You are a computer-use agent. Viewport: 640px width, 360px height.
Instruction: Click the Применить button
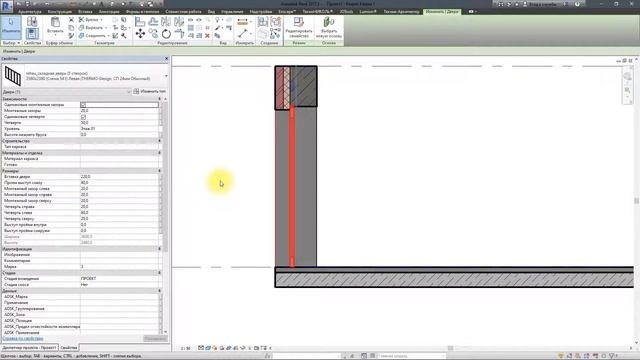155,338
